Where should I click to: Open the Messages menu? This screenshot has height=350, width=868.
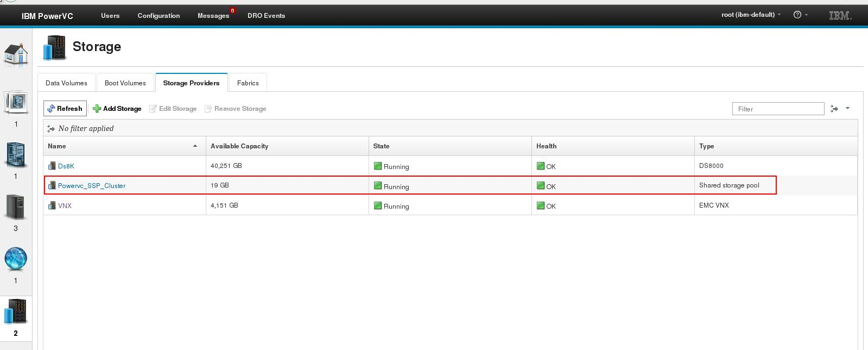click(x=213, y=16)
